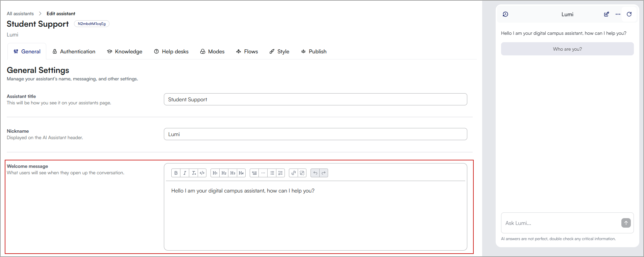Open the Knowledge tab
644x257 pixels.
click(125, 51)
